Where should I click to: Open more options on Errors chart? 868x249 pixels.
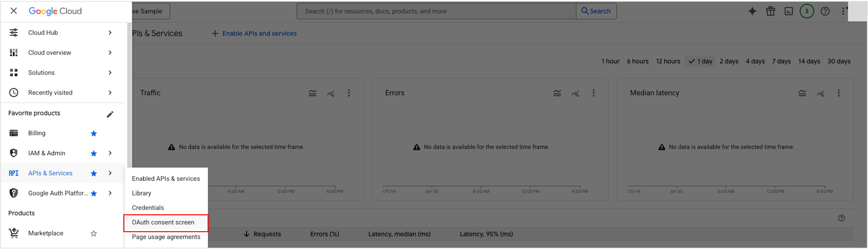pyautogui.click(x=593, y=93)
